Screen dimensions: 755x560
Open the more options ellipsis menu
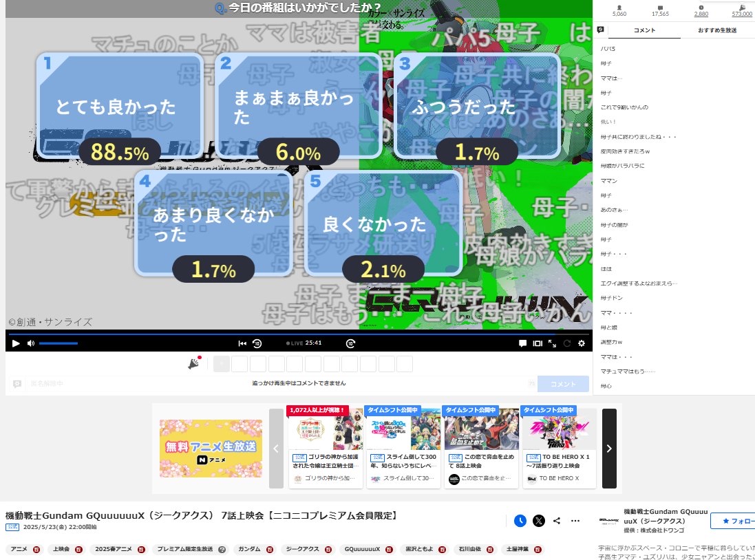pos(575,521)
